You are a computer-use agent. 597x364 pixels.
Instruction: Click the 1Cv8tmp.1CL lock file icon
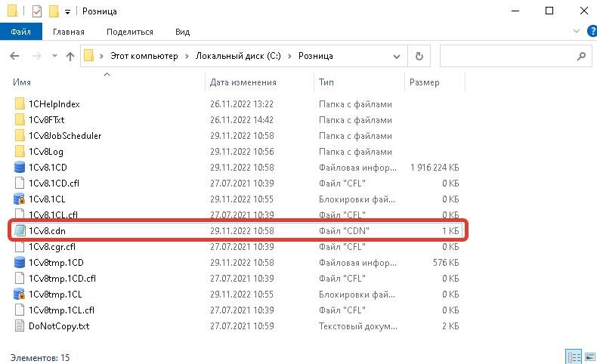coord(20,294)
